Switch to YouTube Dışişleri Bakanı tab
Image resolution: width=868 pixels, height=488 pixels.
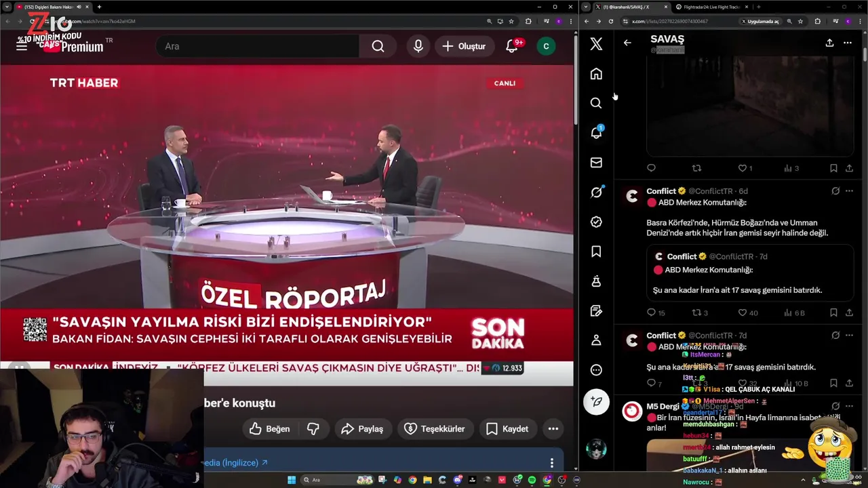[x=53, y=7]
